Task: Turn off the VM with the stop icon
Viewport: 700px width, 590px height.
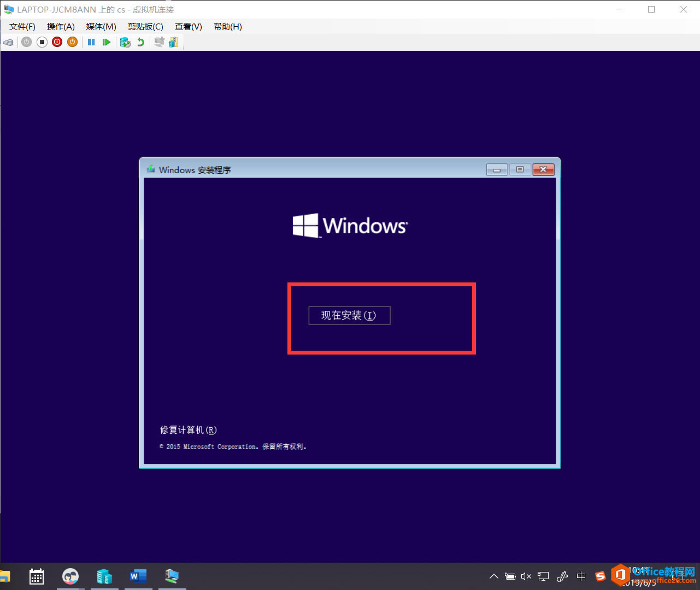Action: (x=42, y=42)
